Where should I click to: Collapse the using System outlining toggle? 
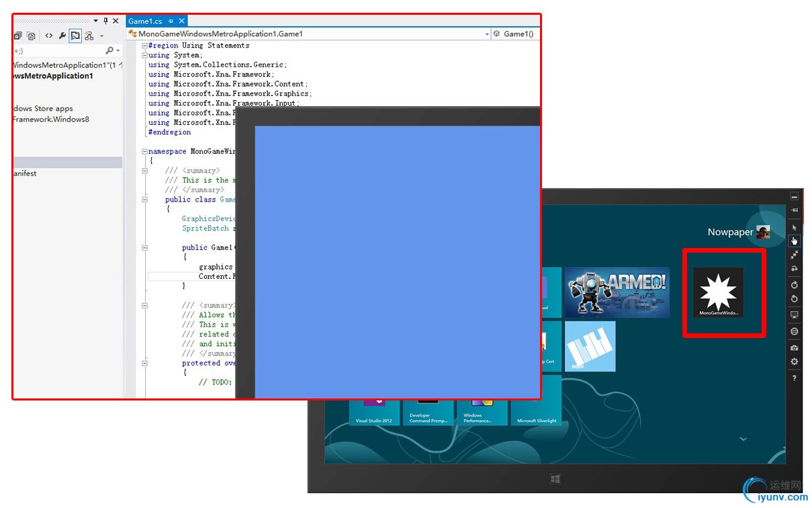[145, 55]
